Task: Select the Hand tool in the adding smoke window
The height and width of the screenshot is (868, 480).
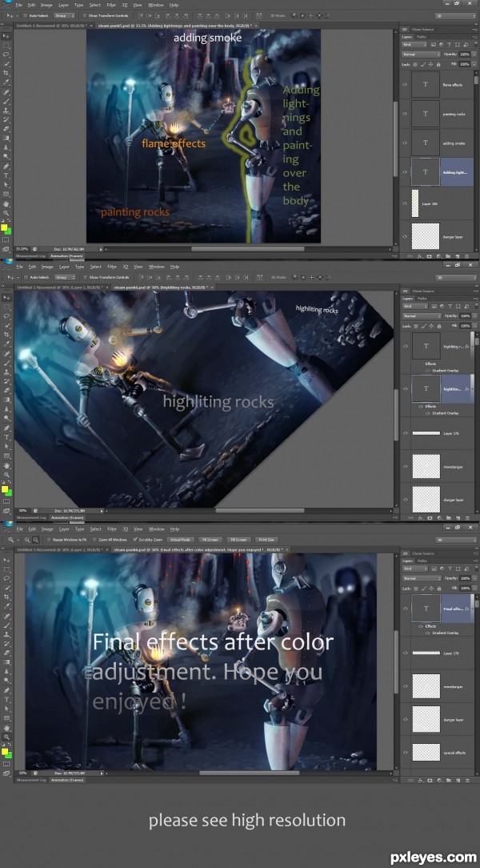Action: coord(6,203)
